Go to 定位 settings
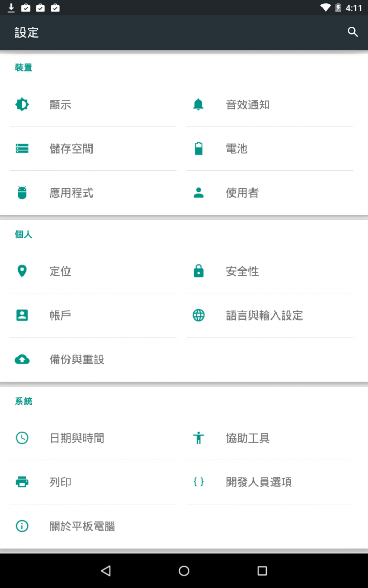The width and height of the screenshot is (368, 588). (93, 271)
